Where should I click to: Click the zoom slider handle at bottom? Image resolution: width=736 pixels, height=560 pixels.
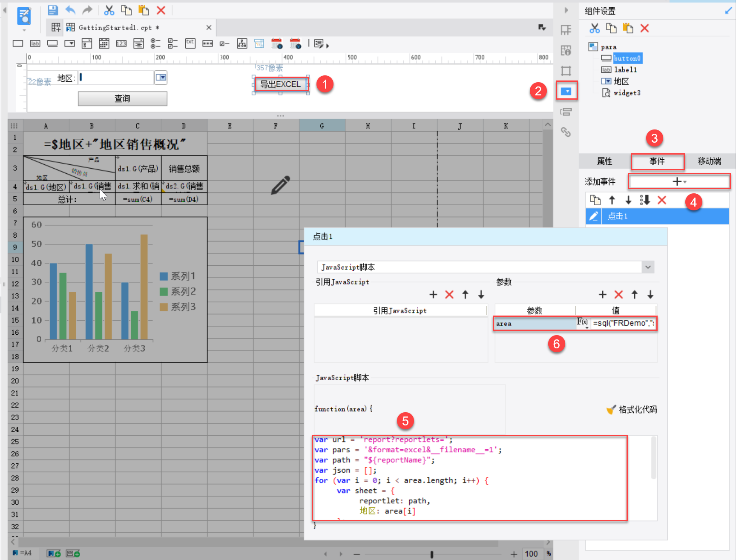click(x=431, y=554)
